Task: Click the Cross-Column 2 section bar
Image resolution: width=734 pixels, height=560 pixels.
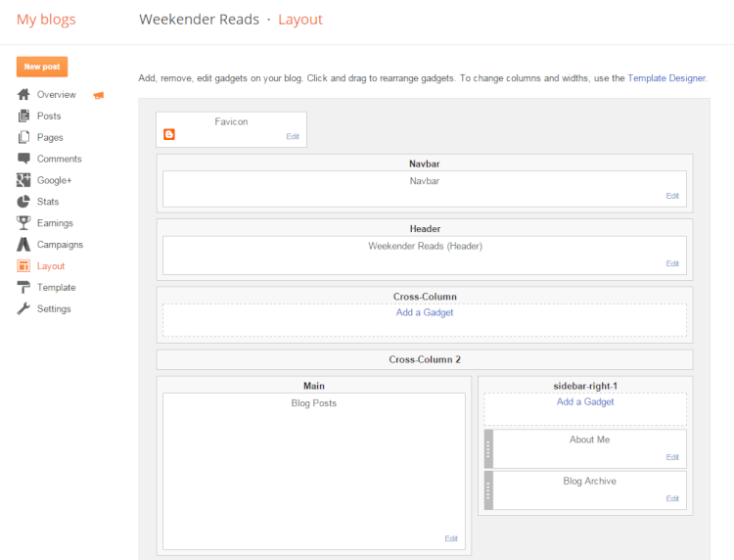Action: [425, 359]
